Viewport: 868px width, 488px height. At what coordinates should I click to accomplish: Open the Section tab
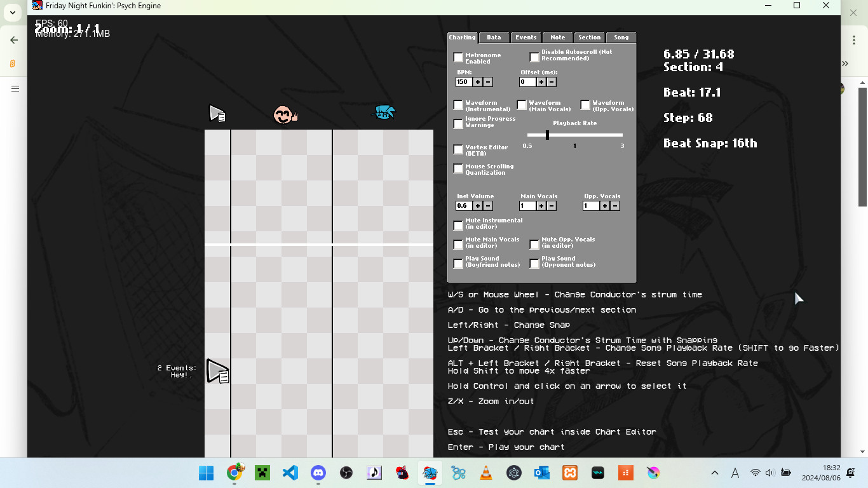tap(590, 37)
